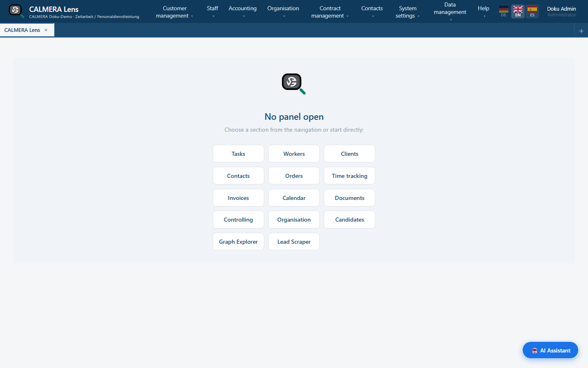Open the Help dropdown menu
Viewport: 588px width, 368px height.
(x=483, y=12)
